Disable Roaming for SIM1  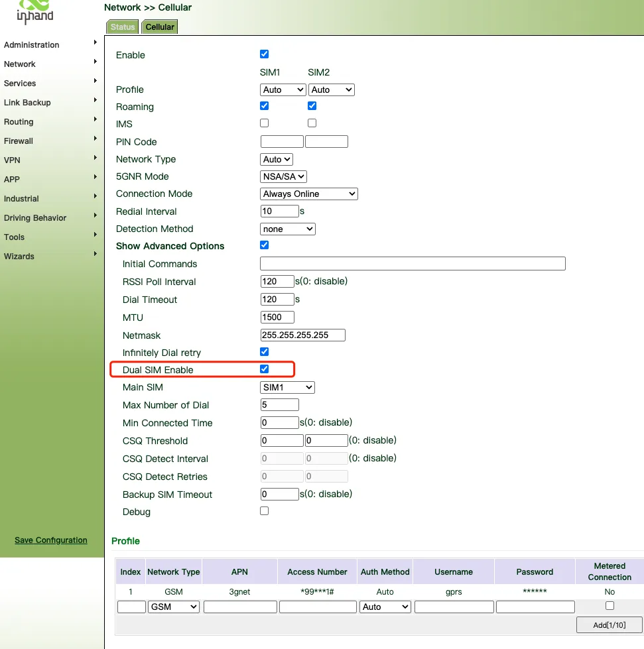(x=264, y=106)
